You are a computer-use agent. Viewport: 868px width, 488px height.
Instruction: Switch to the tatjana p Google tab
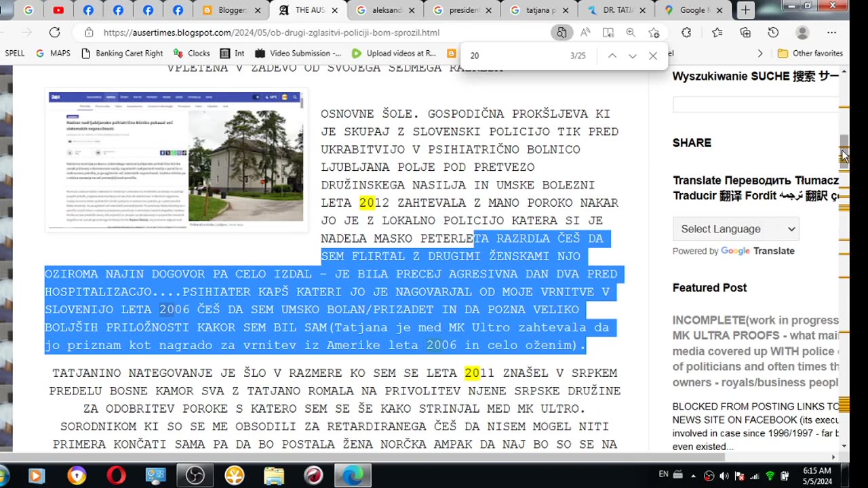539,10
